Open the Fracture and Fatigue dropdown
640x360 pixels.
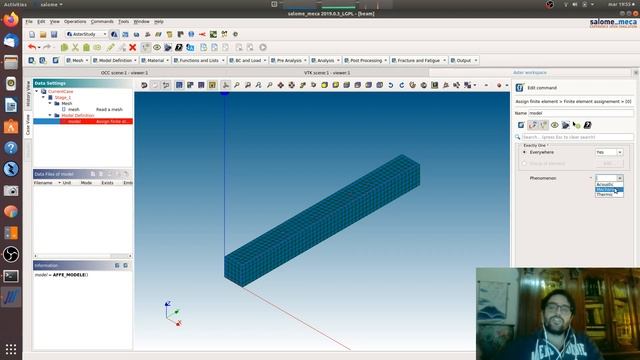point(419,60)
